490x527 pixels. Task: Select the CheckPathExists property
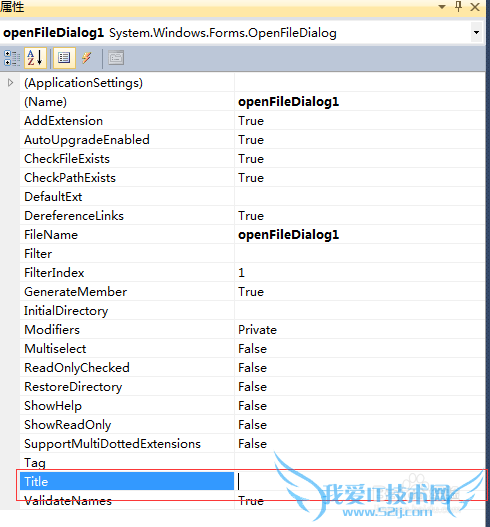tap(127, 178)
